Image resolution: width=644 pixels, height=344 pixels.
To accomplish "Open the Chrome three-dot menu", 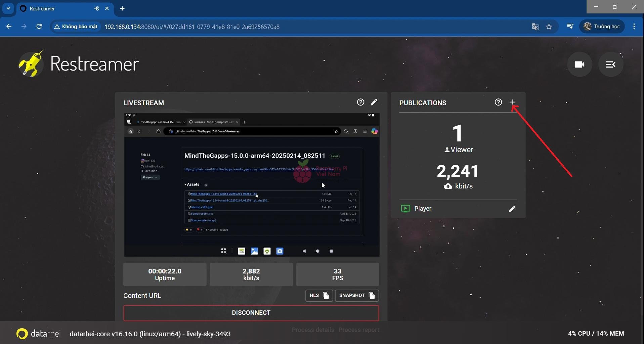I will click(634, 27).
